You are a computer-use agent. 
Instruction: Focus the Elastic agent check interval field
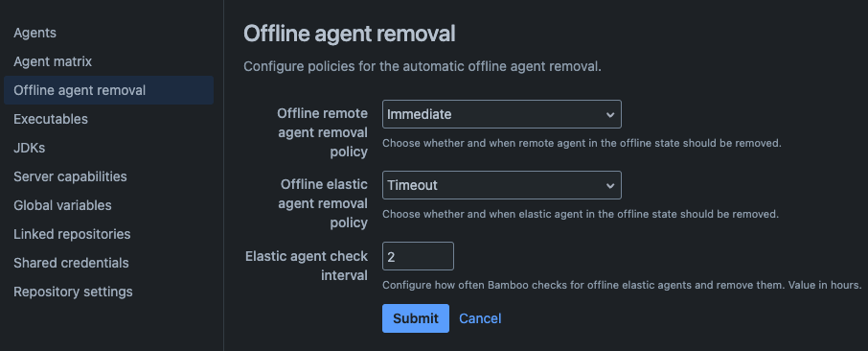coord(418,256)
